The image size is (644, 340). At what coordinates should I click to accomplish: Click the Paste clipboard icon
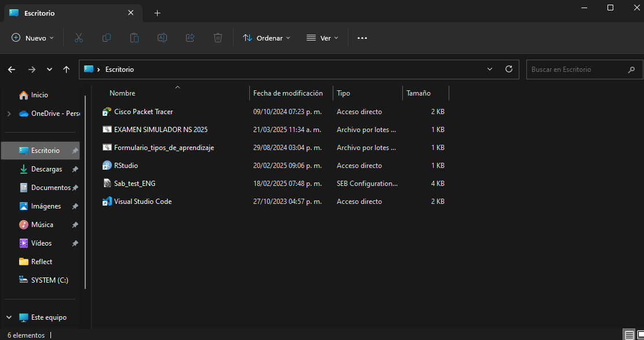134,38
